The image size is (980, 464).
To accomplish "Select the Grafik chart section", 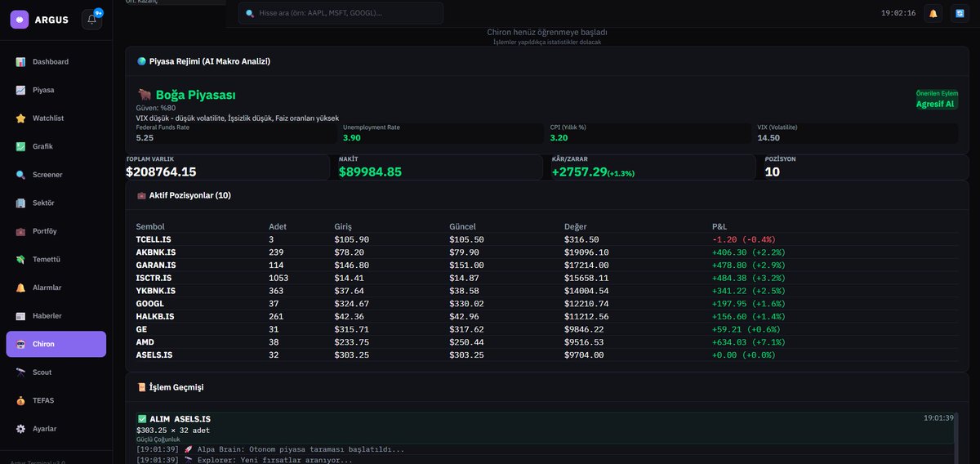I will point(56,146).
